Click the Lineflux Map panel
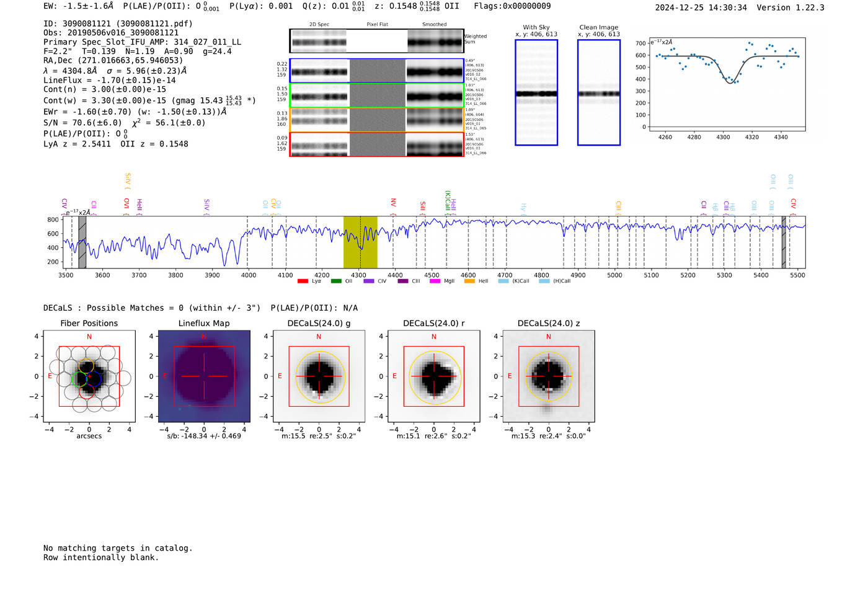 tap(204, 376)
